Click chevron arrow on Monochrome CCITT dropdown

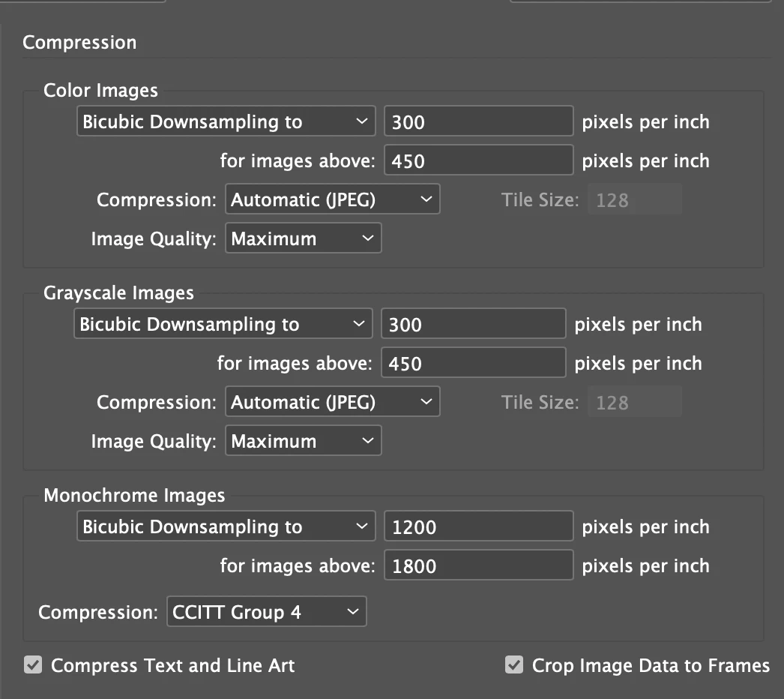tap(353, 612)
